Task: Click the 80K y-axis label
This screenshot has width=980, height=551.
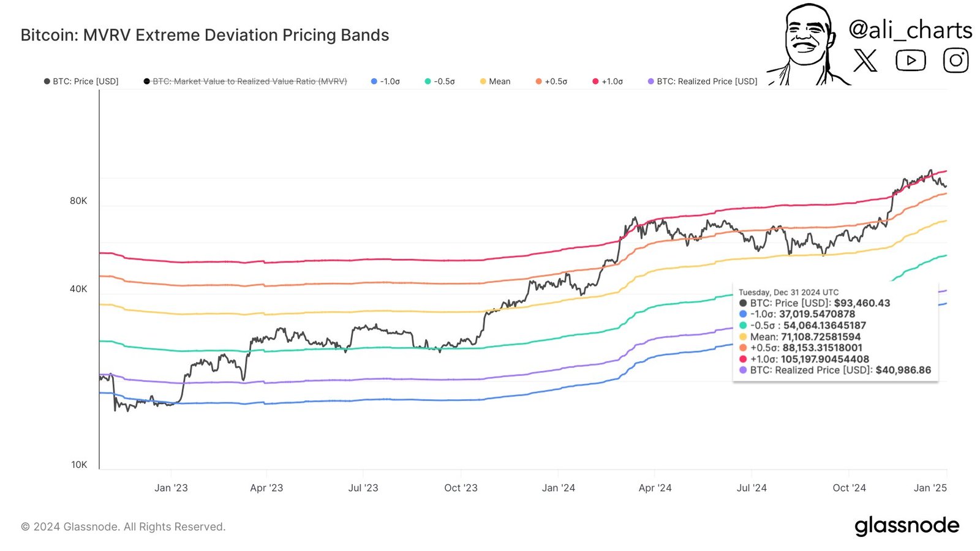Action: point(78,201)
